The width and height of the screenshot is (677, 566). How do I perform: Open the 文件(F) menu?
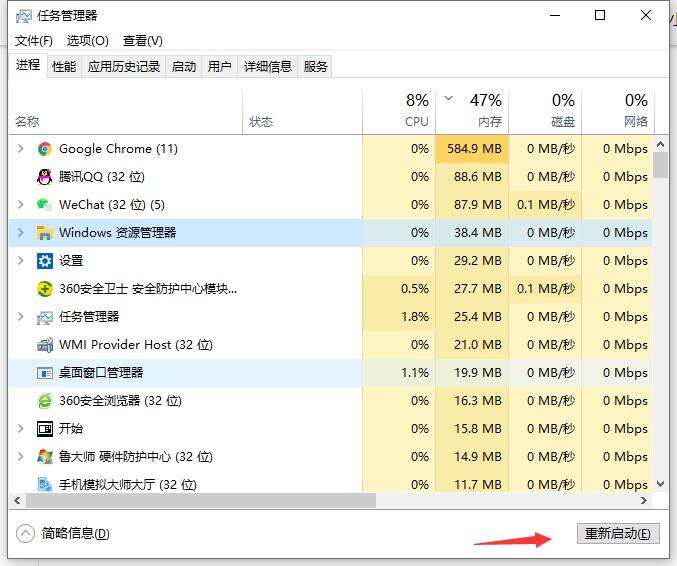click(34, 41)
